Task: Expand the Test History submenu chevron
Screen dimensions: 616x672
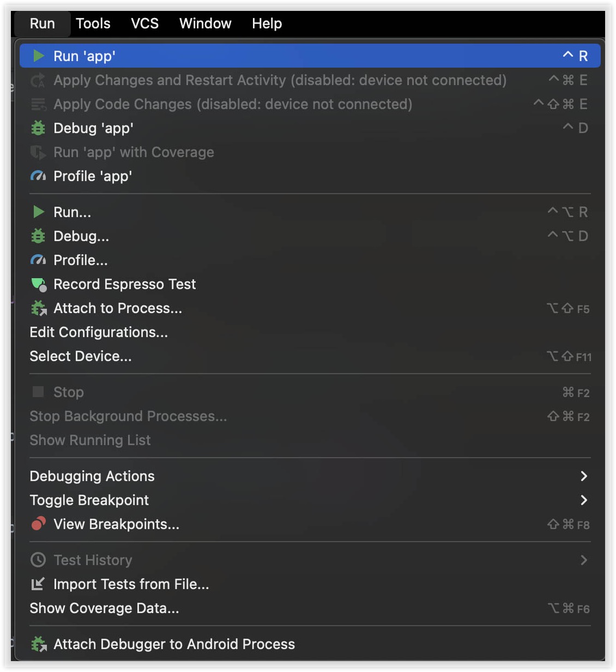Action: pyautogui.click(x=584, y=560)
